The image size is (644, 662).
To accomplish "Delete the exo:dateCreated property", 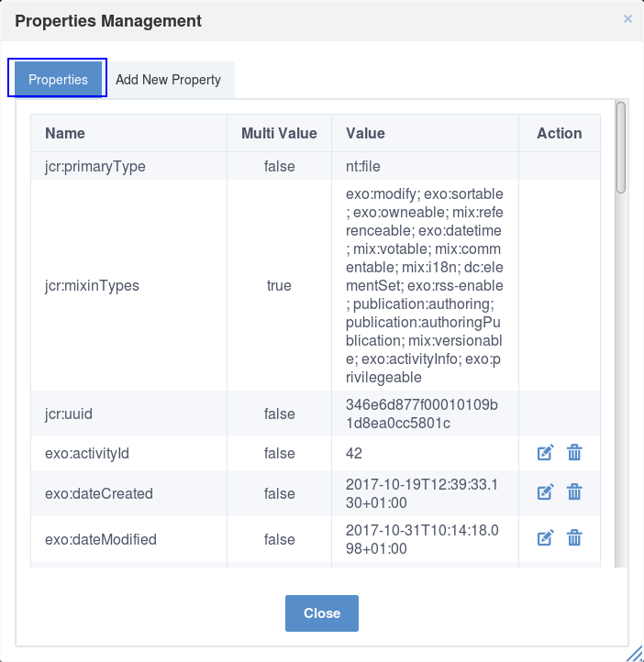I will [574, 492].
